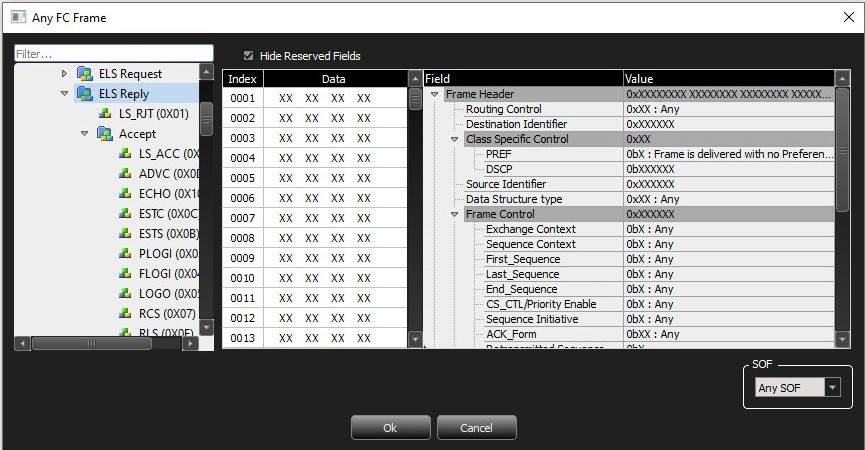Uncheck Hide Reserved Fields checkbox
Image resolution: width=865 pixels, height=450 pixels.
[x=248, y=56]
